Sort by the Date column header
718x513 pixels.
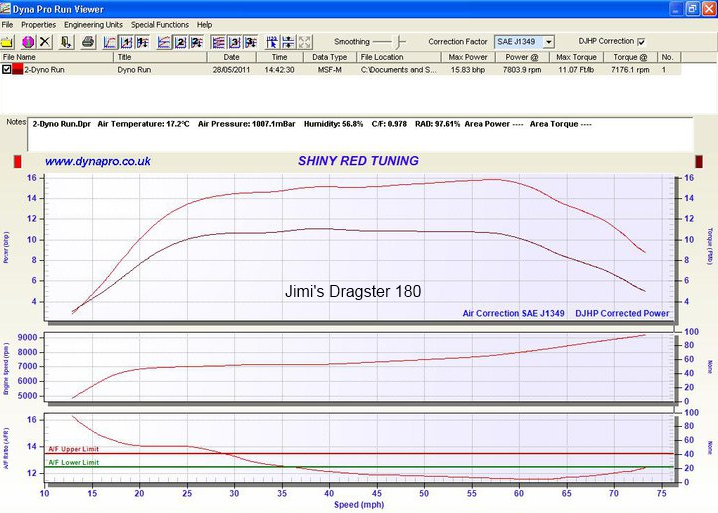click(232, 57)
